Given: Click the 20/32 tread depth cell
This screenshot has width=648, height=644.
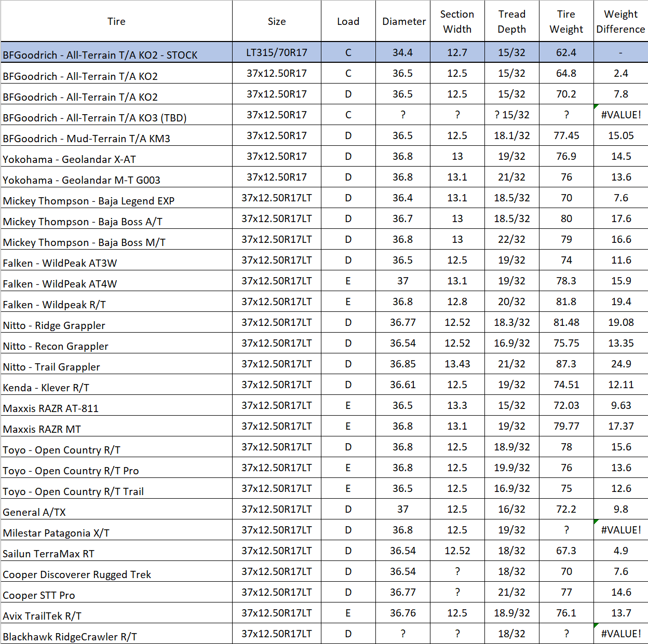Looking at the screenshot, I should 512,302.
